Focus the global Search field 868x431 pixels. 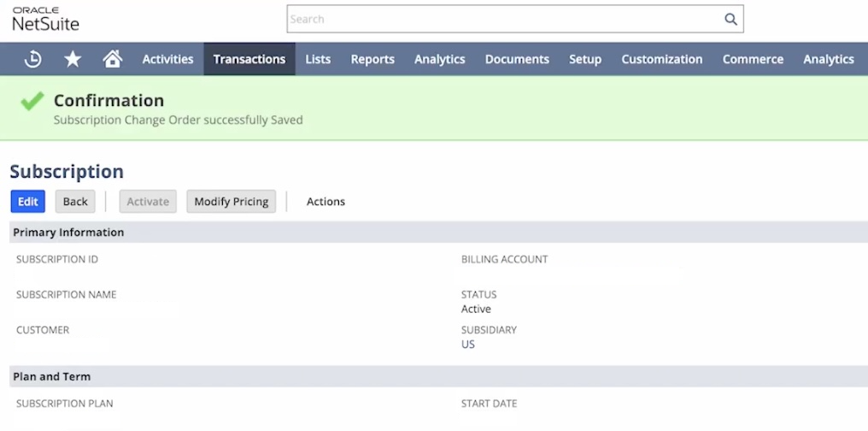coord(504,19)
